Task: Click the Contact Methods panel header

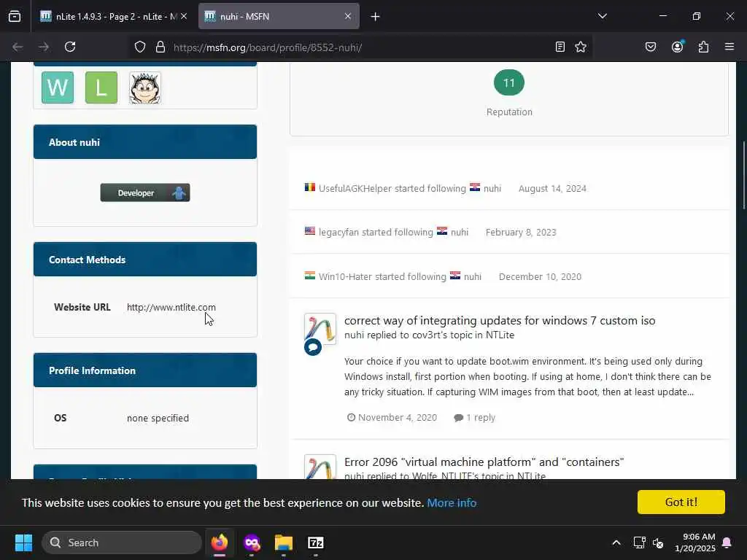Action: 145,259
